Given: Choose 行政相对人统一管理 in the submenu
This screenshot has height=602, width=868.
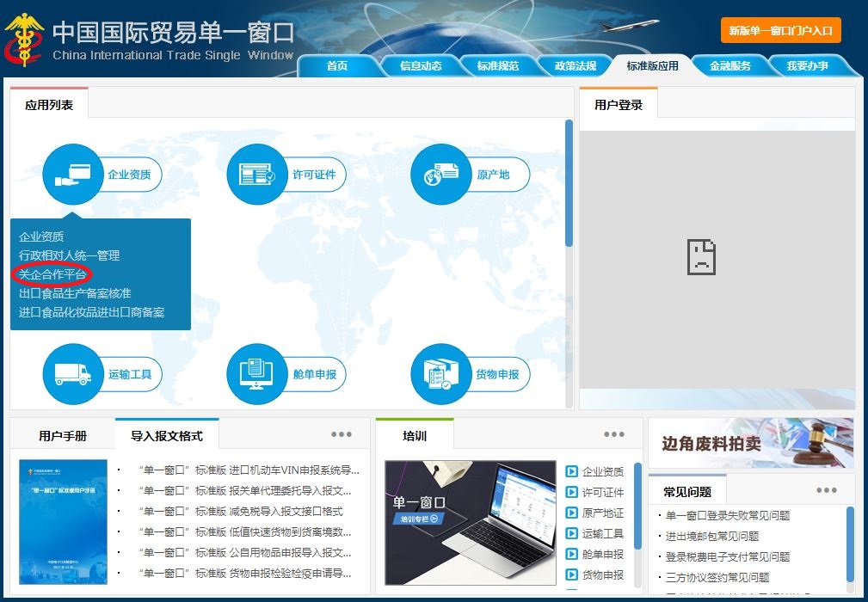Looking at the screenshot, I should point(69,255).
